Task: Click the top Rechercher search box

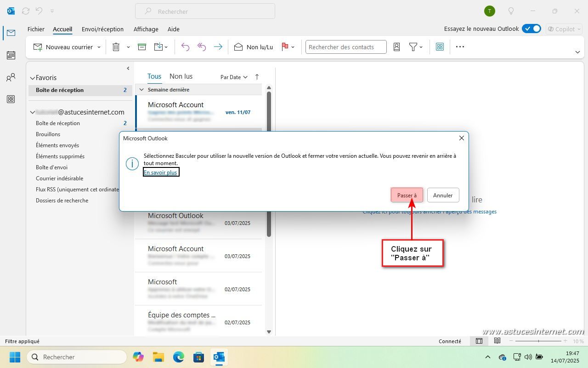Action: [x=205, y=11]
